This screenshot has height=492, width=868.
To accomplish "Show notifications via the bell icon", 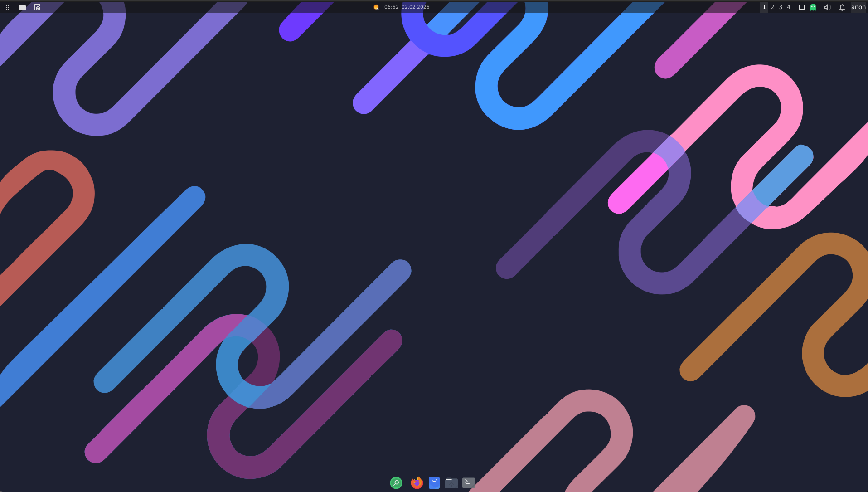I will pyautogui.click(x=842, y=7).
